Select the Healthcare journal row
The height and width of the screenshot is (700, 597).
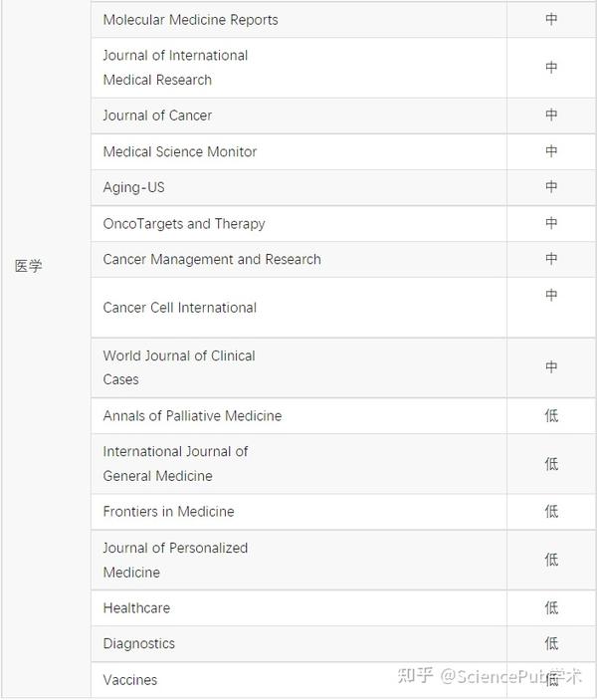click(x=136, y=607)
